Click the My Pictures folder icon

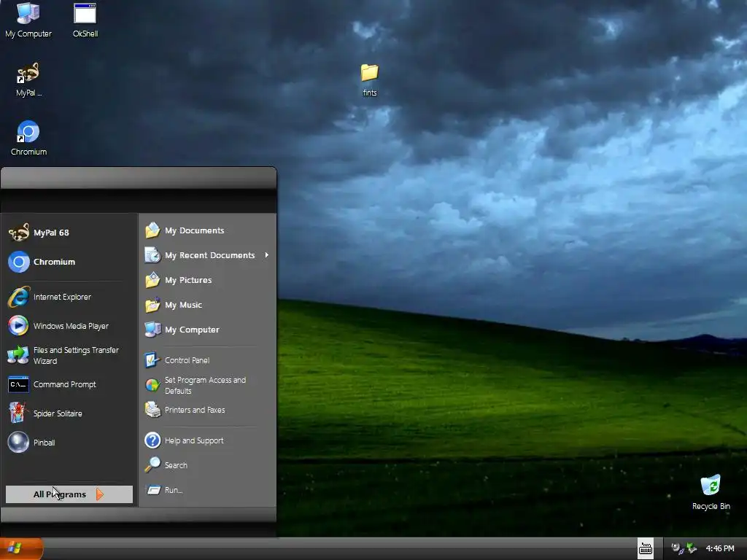(152, 280)
